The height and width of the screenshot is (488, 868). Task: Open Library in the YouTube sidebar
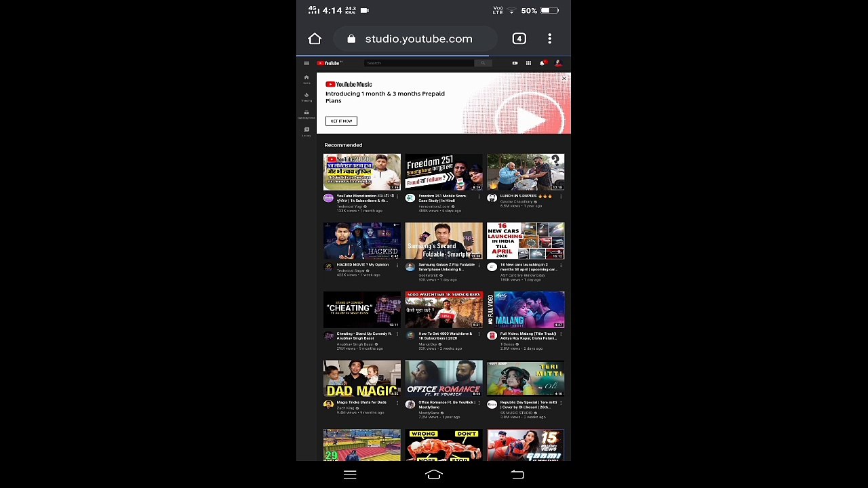click(307, 131)
